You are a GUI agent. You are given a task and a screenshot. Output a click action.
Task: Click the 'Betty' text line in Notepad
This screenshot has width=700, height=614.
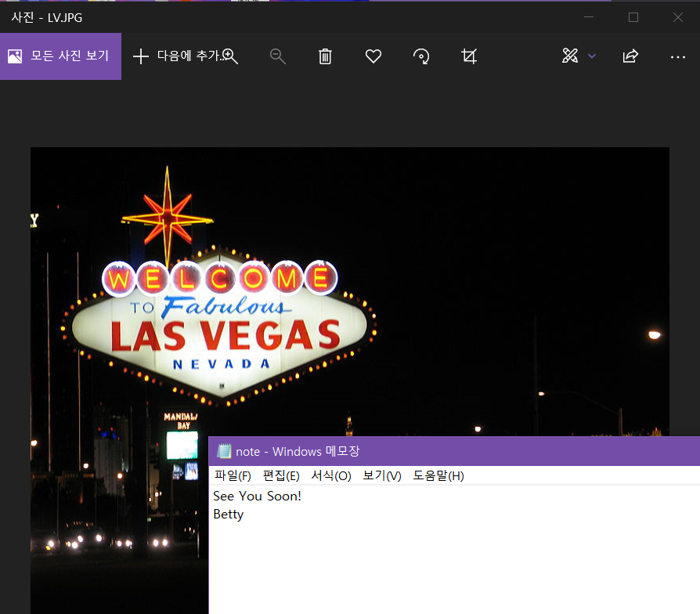click(x=229, y=515)
